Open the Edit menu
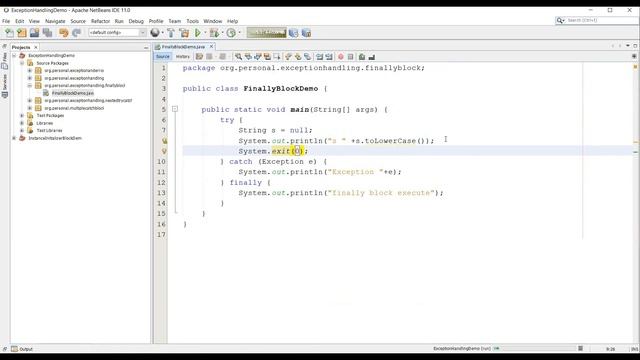640x360 pixels. 20,21
